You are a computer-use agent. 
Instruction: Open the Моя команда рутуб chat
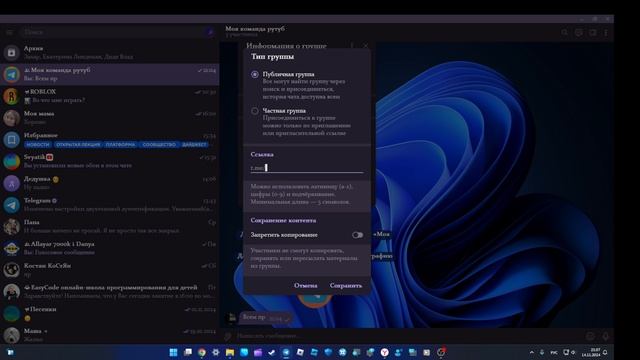(109, 74)
